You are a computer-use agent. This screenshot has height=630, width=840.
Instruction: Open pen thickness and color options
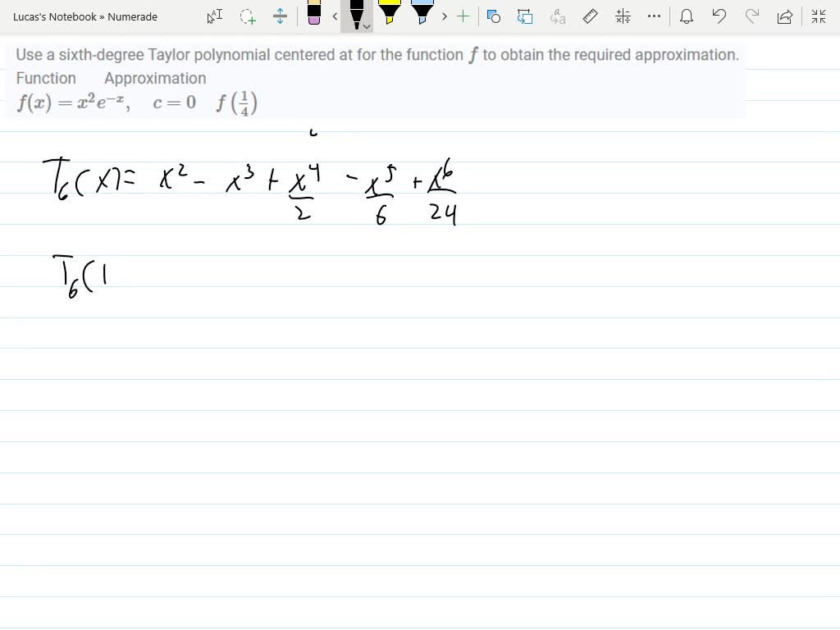tap(366, 27)
